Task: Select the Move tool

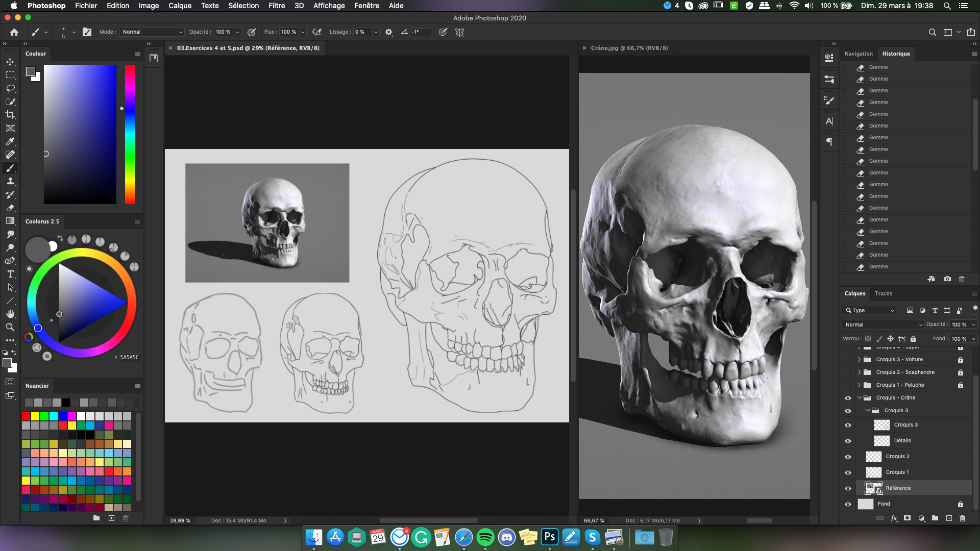Action: click(x=10, y=62)
